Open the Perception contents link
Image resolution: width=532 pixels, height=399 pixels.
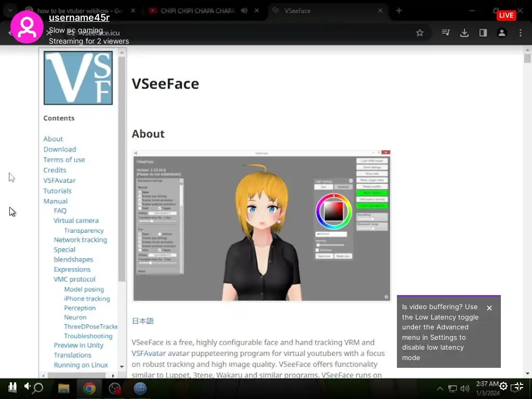point(79,308)
